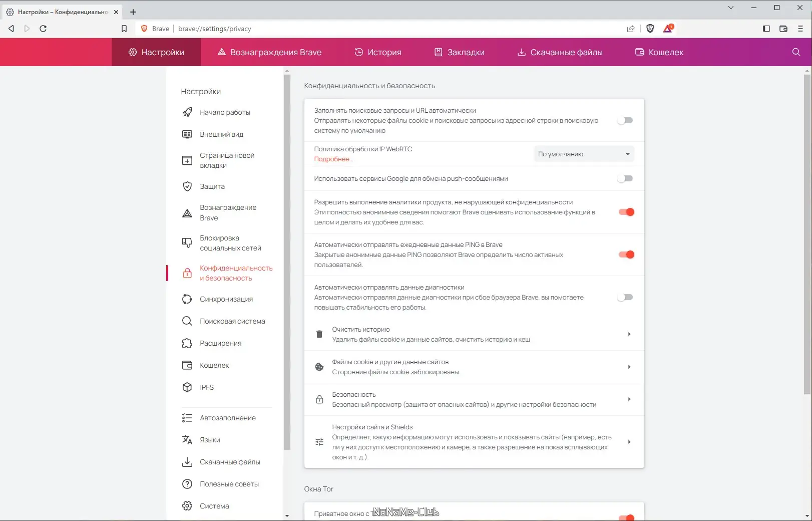Open the Система gear icon in sidebar
The image size is (812, 521).
pos(187,506)
